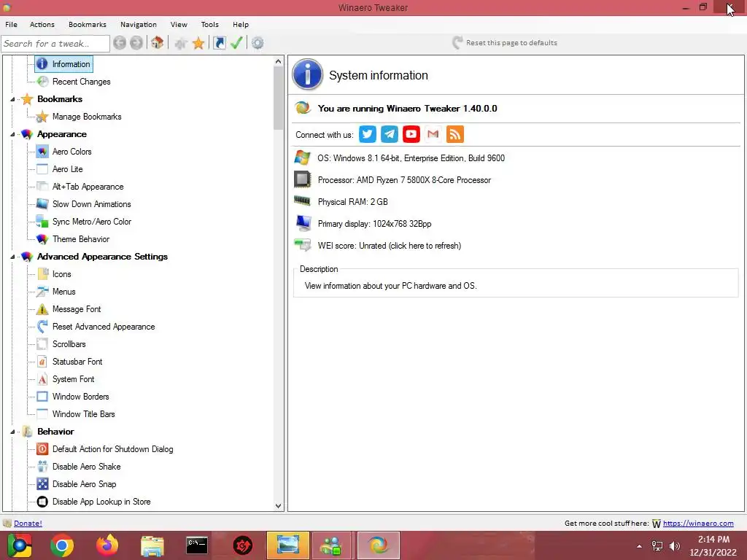Open File Explorer from the taskbar
Screen dimensions: 747x560
(152, 545)
